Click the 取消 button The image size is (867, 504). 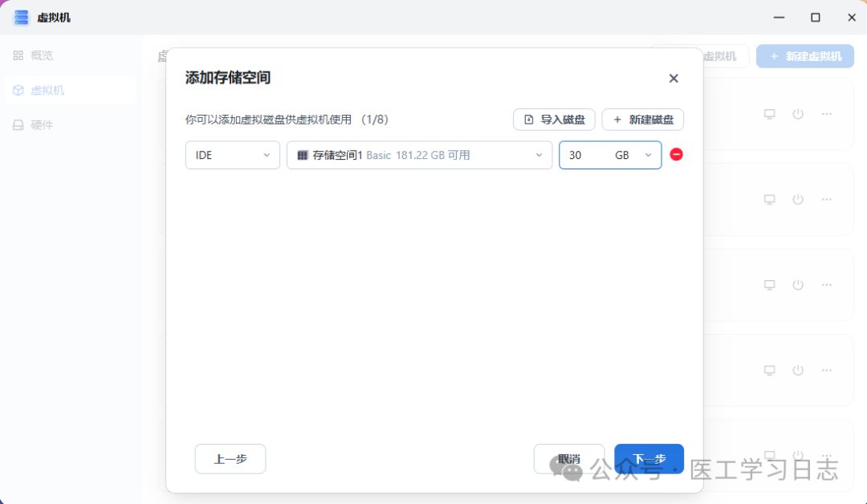point(569,459)
